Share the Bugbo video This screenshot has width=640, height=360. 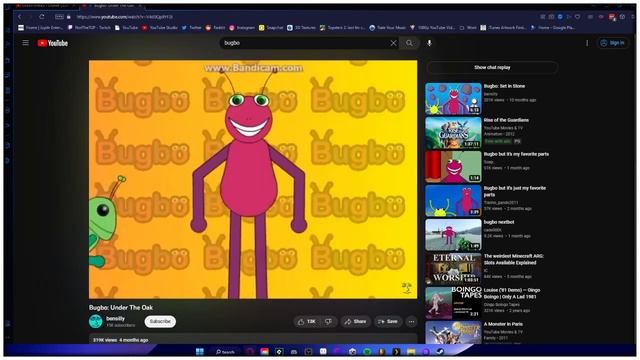(356, 322)
